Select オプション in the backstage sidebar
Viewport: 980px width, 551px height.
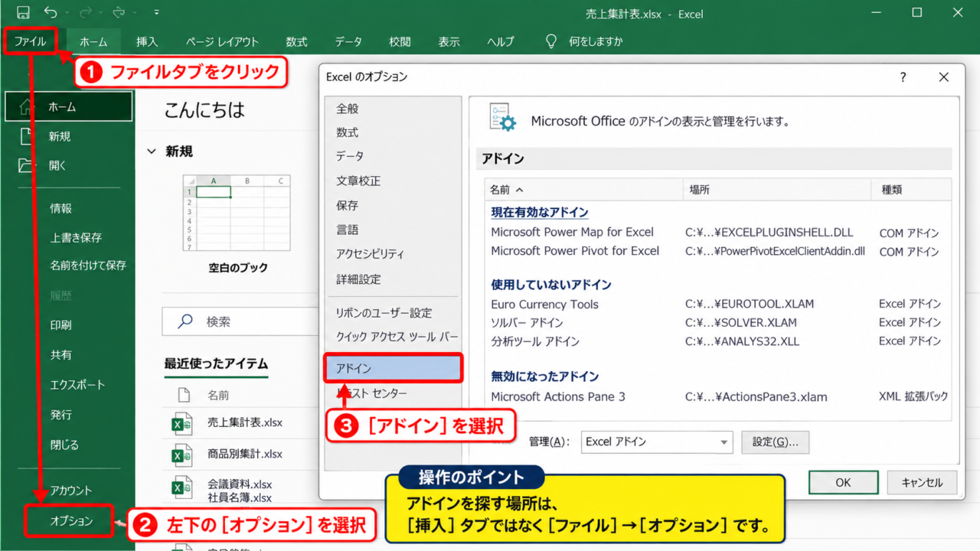click(x=71, y=521)
